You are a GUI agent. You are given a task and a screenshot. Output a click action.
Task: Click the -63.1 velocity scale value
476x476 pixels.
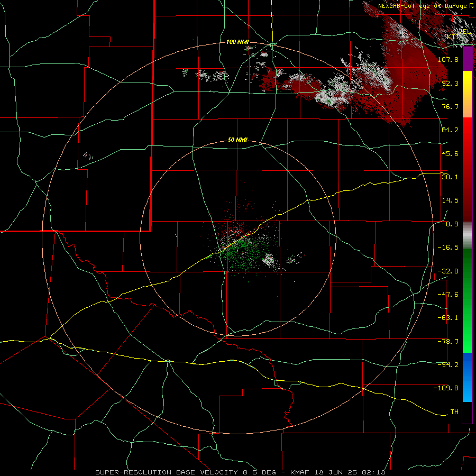tap(448, 318)
